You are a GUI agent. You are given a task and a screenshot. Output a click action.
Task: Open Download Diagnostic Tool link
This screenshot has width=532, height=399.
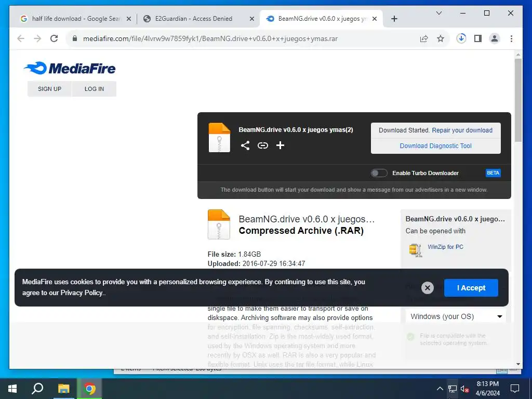click(436, 146)
